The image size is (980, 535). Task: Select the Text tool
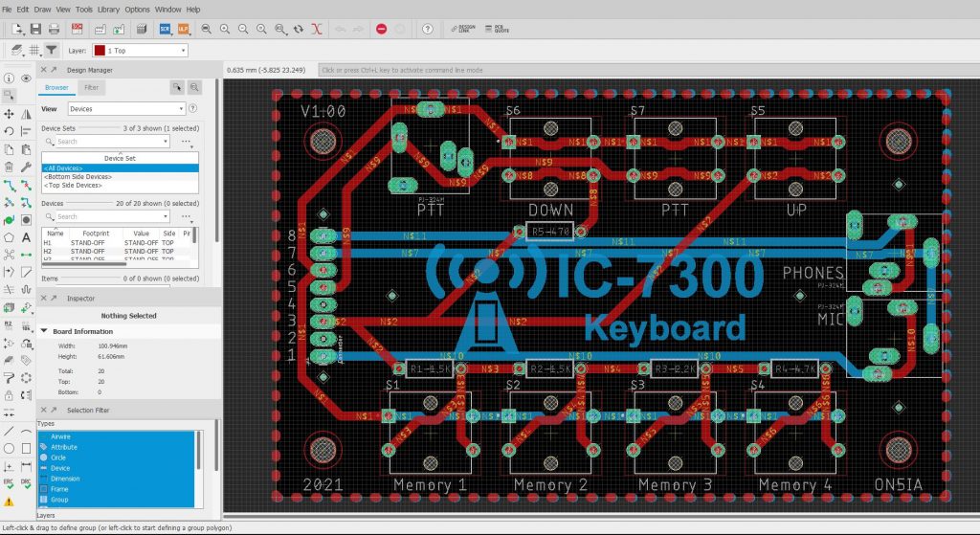(x=26, y=237)
